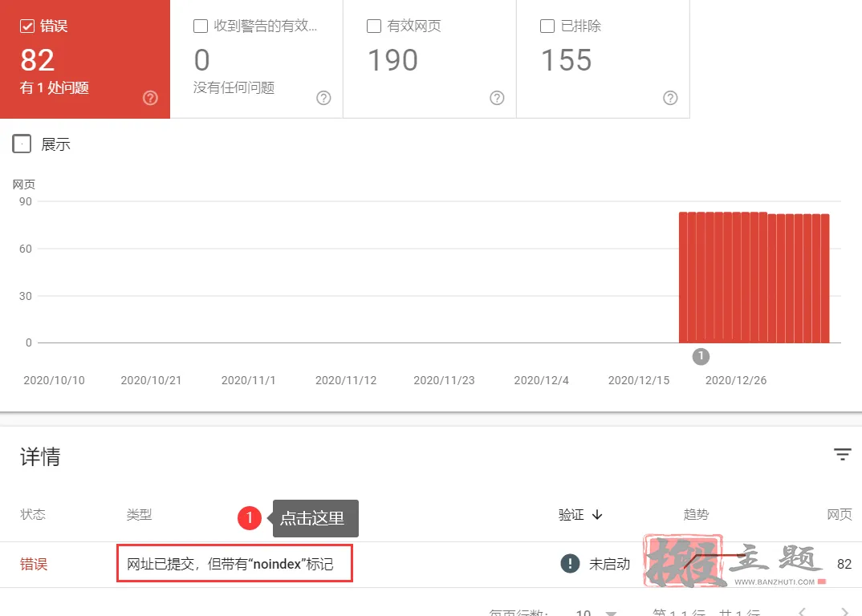
Task: Select the 有效网页 190 card
Action: coord(429,59)
